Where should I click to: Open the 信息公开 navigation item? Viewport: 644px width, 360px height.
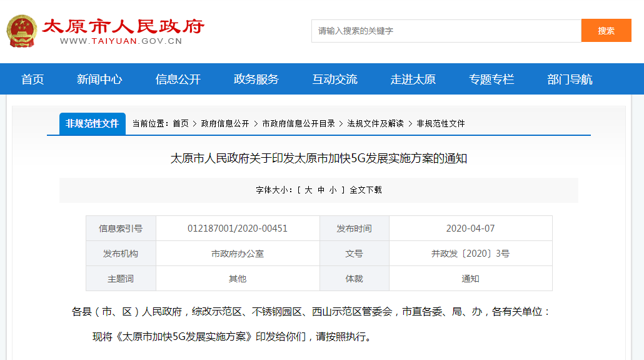[x=178, y=79]
